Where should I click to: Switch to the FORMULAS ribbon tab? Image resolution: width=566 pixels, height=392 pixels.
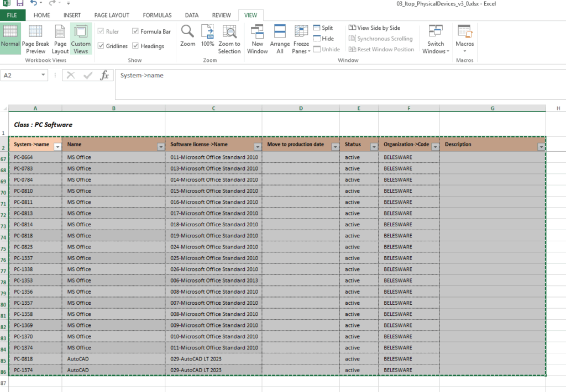tap(157, 15)
